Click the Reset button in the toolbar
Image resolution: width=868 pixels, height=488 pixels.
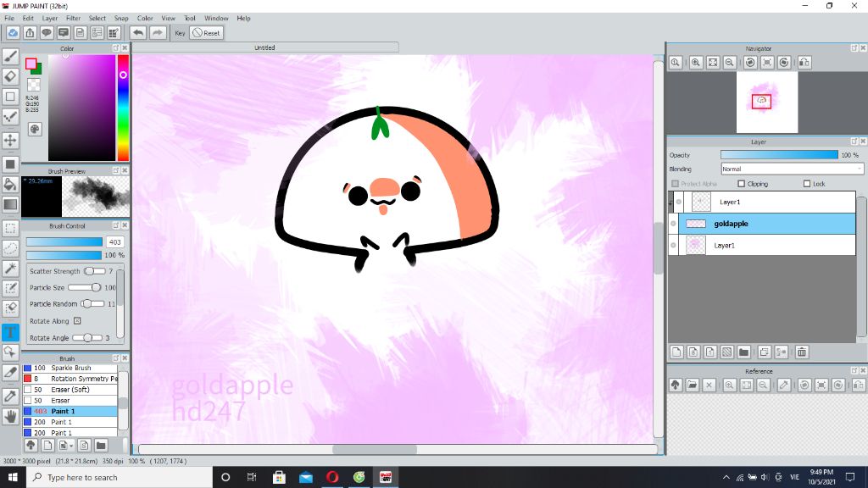click(206, 33)
